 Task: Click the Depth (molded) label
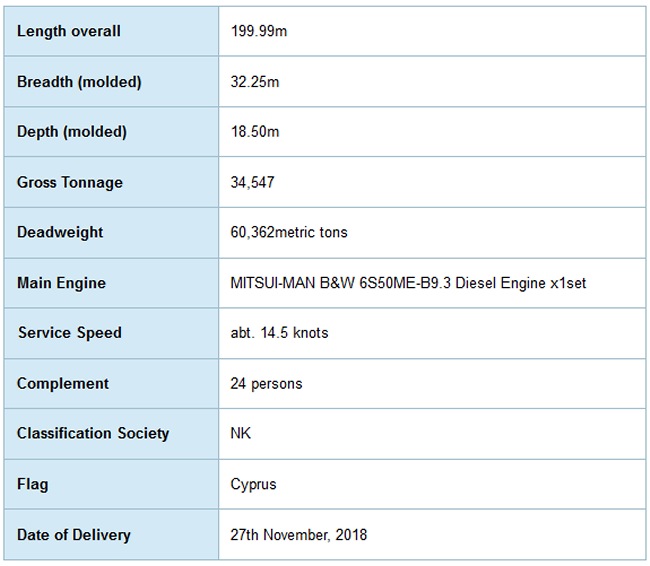click(x=71, y=132)
